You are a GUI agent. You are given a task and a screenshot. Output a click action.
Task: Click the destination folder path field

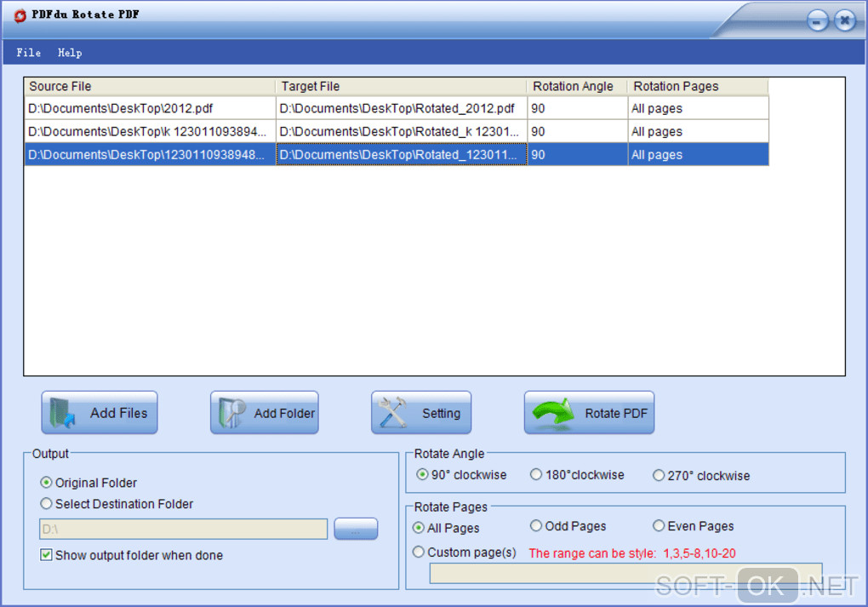pyautogui.click(x=183, y=529)
